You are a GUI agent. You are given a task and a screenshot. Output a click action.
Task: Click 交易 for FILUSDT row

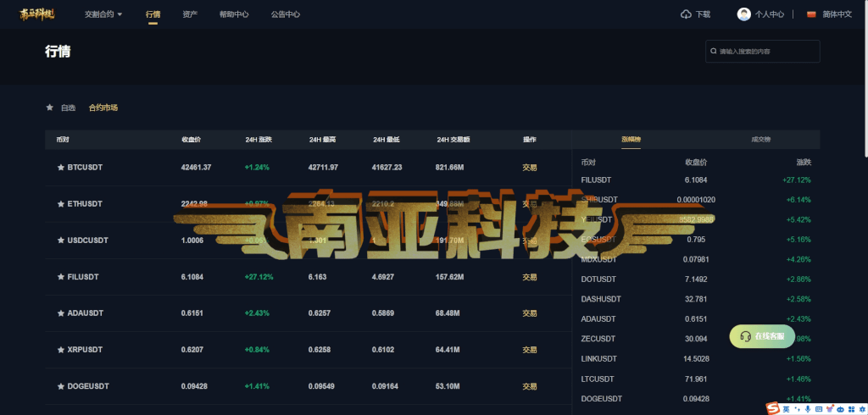529,277
